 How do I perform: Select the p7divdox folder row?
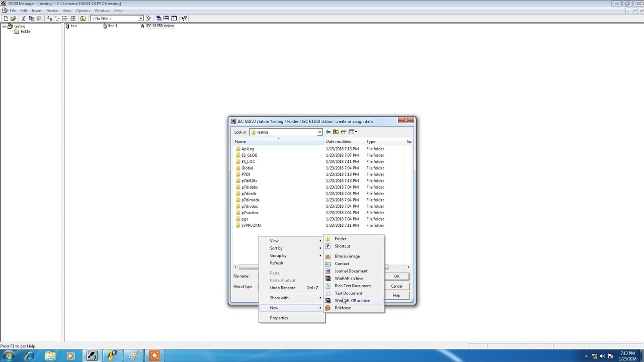322,207
